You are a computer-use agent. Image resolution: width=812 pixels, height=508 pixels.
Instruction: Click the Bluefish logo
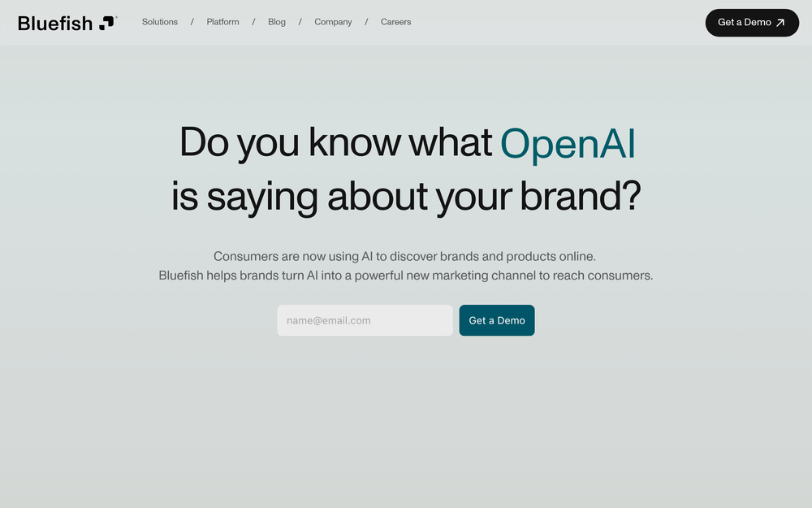coord(67,23)
